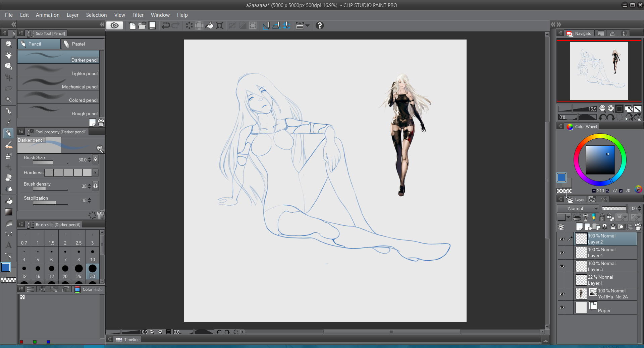Image resolution: width=644 pixels, height=348 pixels.
Task: Collapse the tool palette dock chevron
Action: point(14,24)
